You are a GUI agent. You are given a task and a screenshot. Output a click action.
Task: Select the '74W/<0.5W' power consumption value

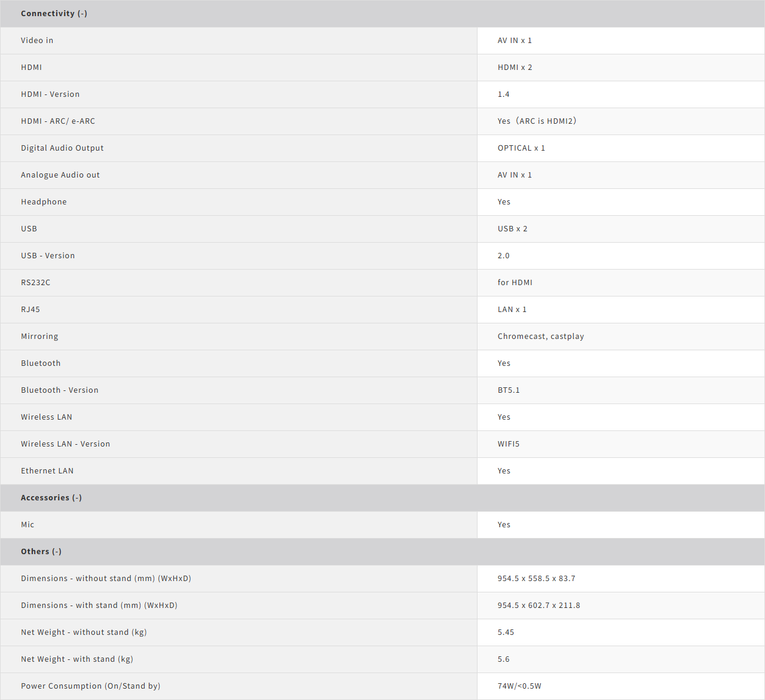tap(519, 686)
